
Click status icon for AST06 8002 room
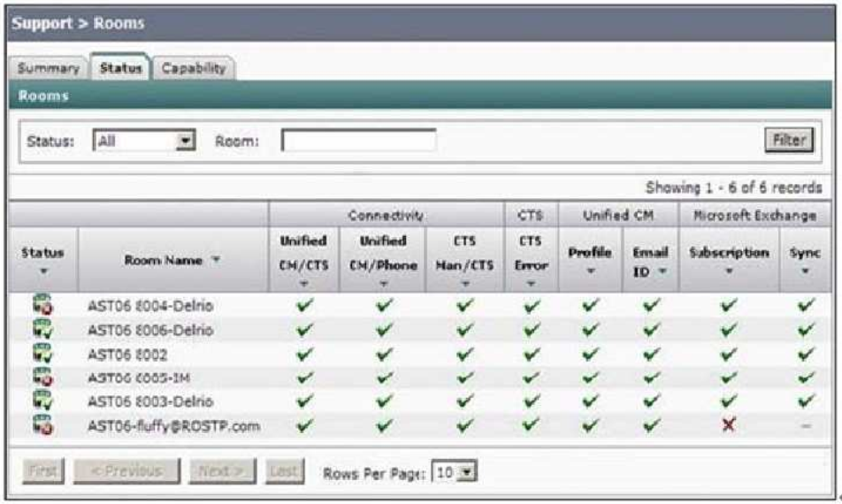coord(42,353)
